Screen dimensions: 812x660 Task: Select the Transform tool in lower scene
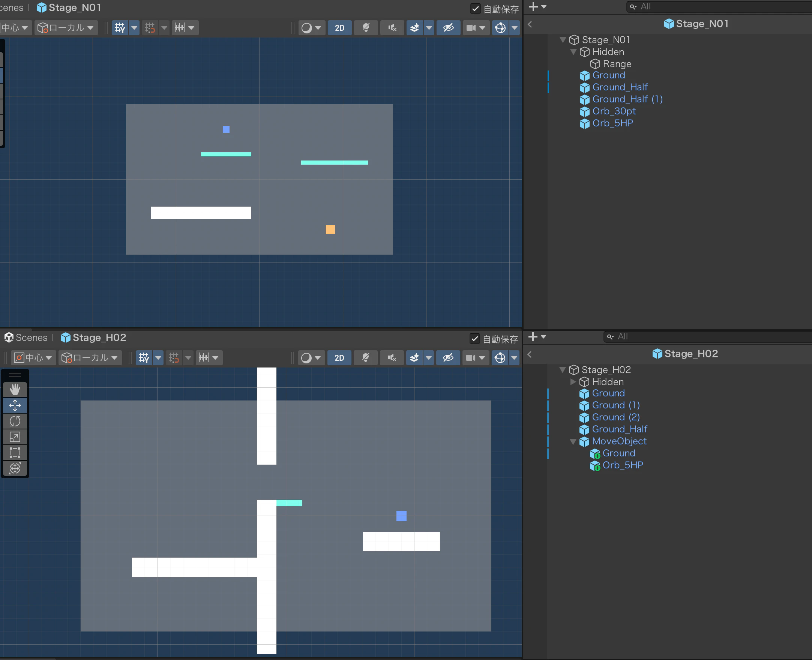tap(15, 468)
